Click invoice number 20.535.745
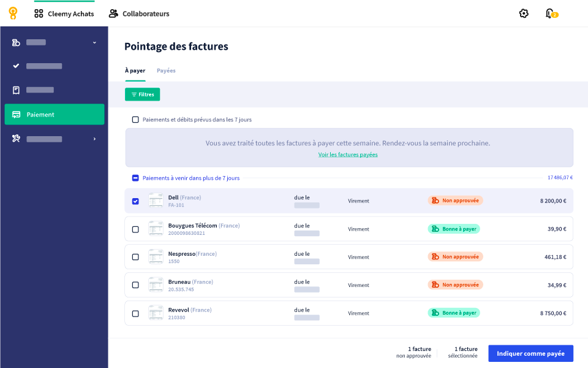588x368 pixels. (181, 289)
